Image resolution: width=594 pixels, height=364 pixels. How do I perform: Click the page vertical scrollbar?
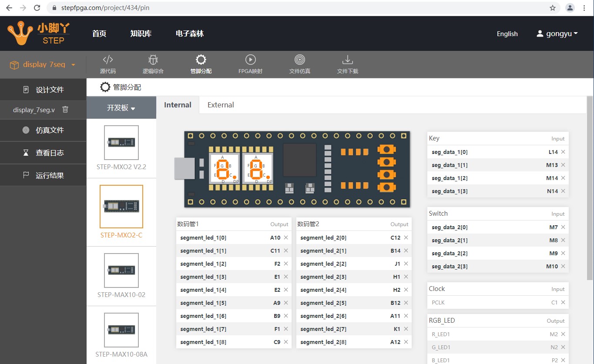tap(590, 187)
